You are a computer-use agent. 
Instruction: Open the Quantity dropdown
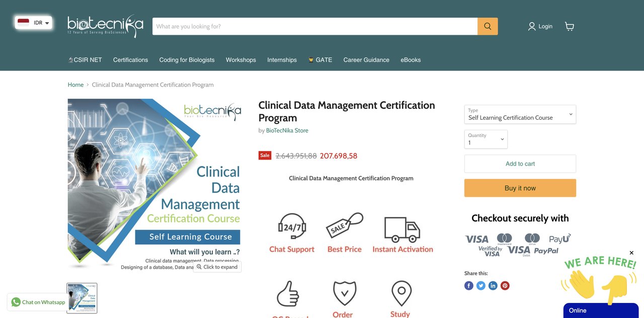[x=486, y=139]
